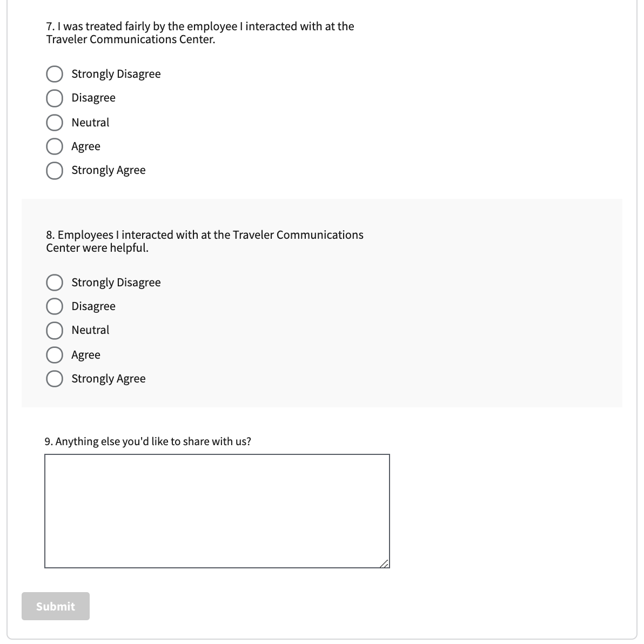Click the 'Agree' label text in question 8
This screenshot has width=644, height=644.
(86, 355)
